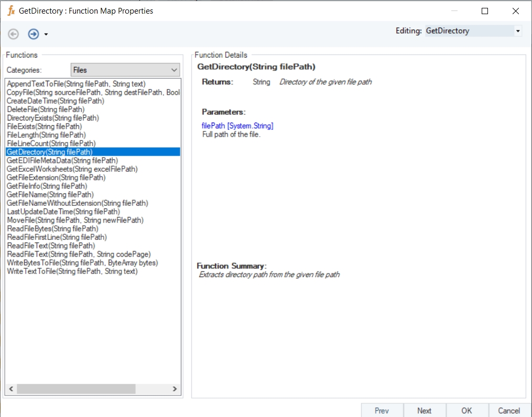Choose the FileExists function entry
The width and height of the screenshot is (532, 417).
coord(45,126)
